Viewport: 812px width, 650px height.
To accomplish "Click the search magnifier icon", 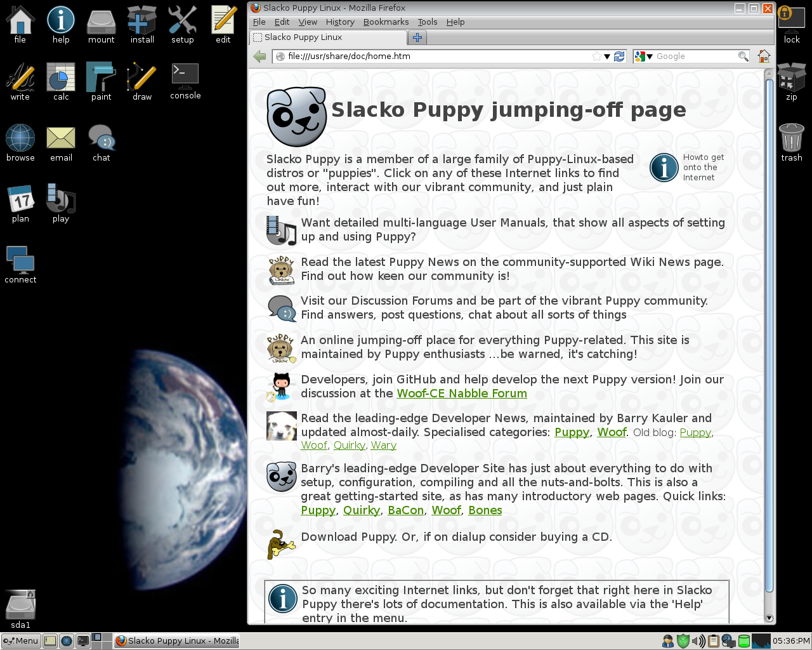I will pos(743,56).
